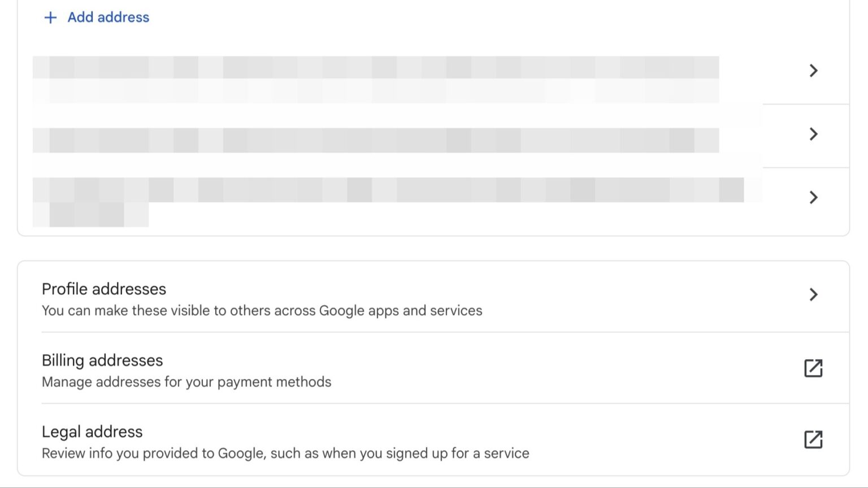This screenshot has height=488, width=868.
Task: Click the text about managing payment method addresses
Action: coord(186,382)
